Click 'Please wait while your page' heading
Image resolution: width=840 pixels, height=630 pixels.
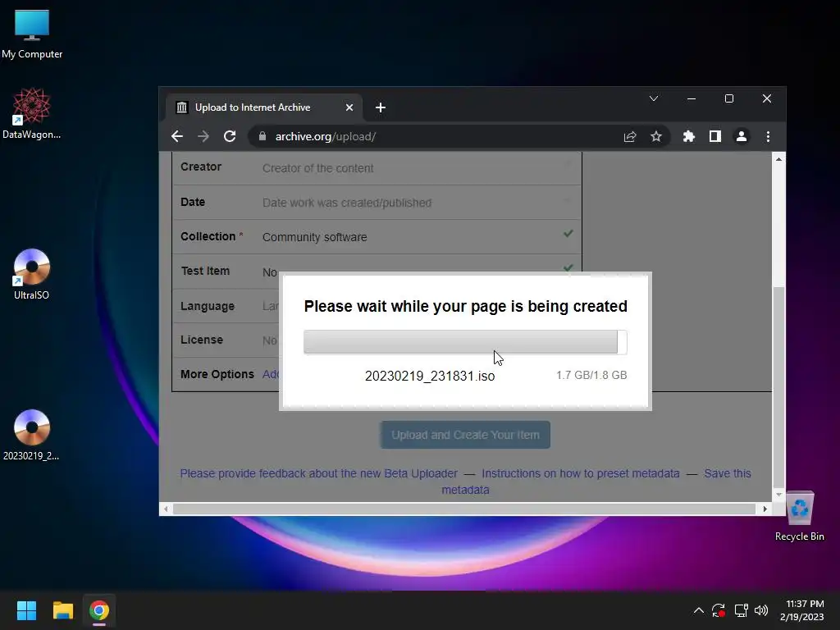pyautogui.click(x=466, y=306)
